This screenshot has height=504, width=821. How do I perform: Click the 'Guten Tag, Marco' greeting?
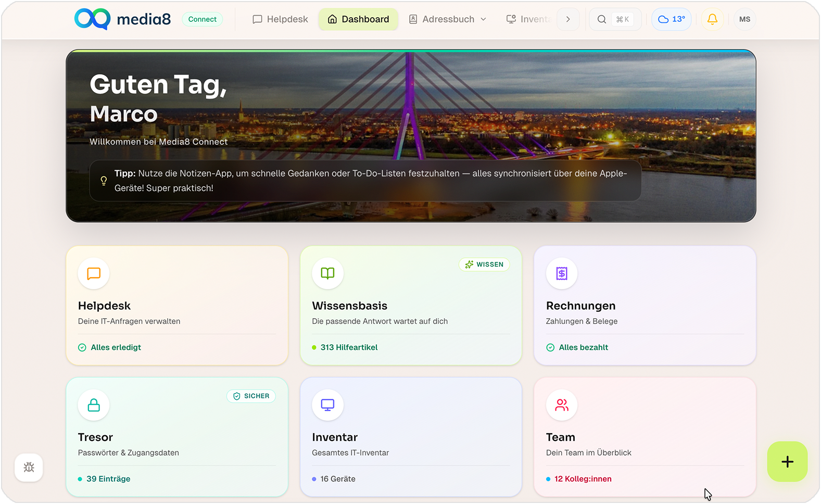tap(158, 99)
